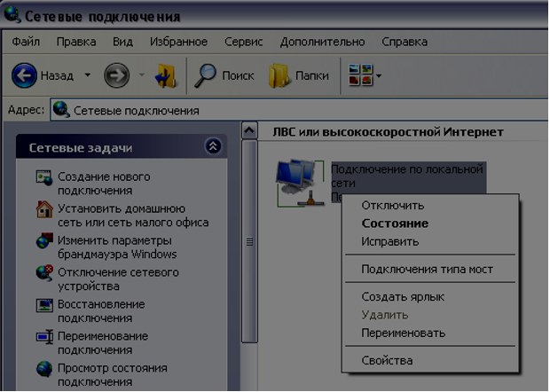Image resolution: width=550 pixels, height=392 pixels.
Task: Click the Back (Назад) arrow icon
Action: click(24, 75)
